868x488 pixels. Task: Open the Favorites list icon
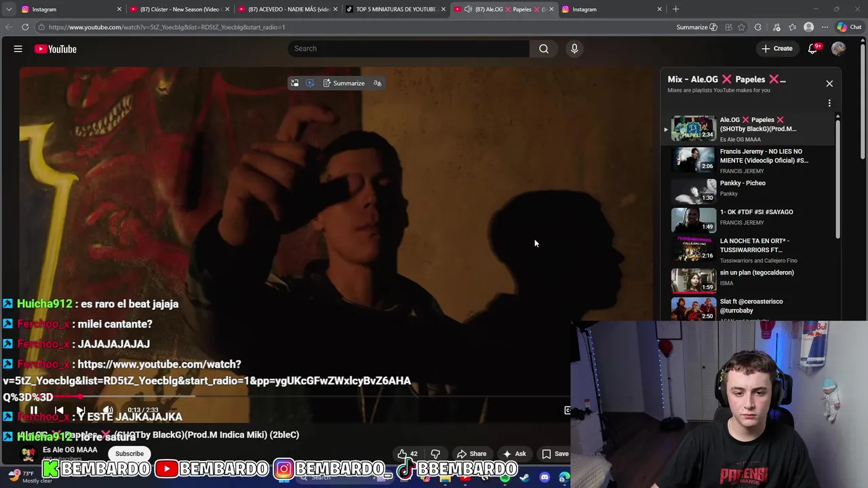792,27
